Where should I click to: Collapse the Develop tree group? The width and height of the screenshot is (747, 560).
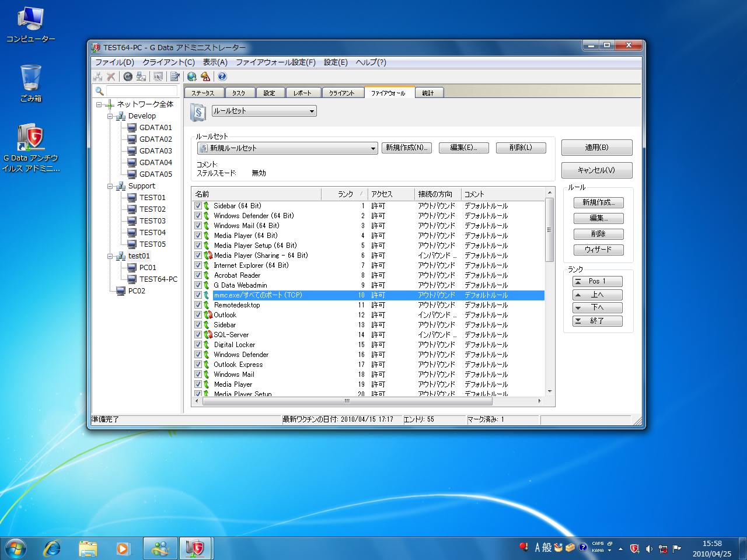tap(110, 116)
